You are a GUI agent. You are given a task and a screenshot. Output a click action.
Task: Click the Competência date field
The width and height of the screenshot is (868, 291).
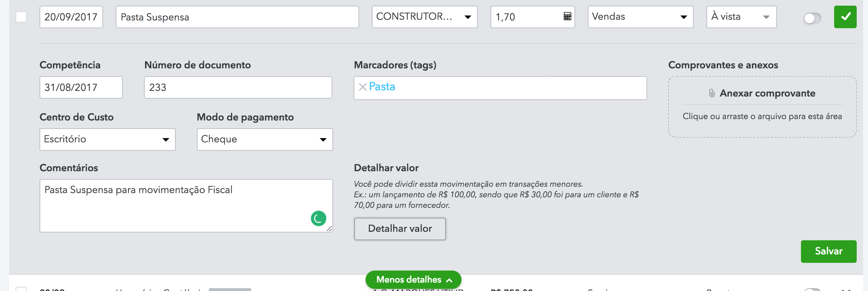(x=81, y=87)
